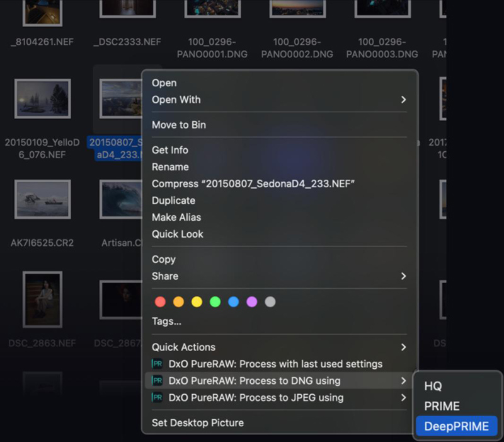Apply the green color tag

pyautogui.click(x=215, y=302)
